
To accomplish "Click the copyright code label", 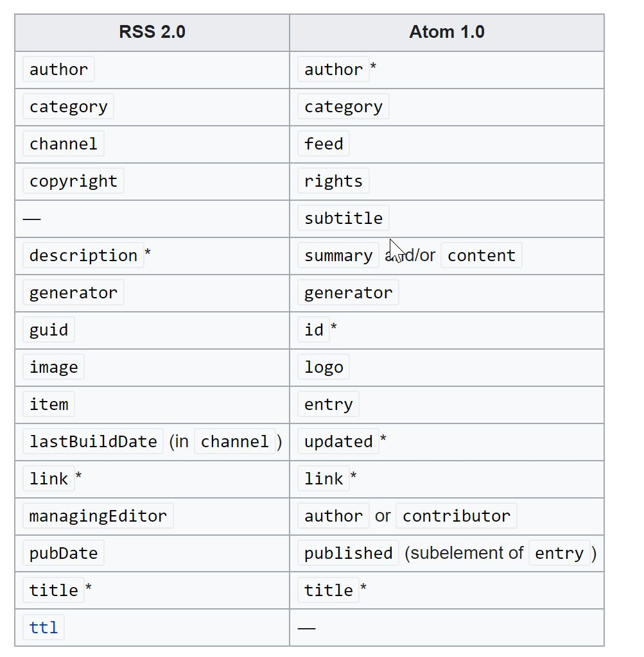I will coord(73,181).
